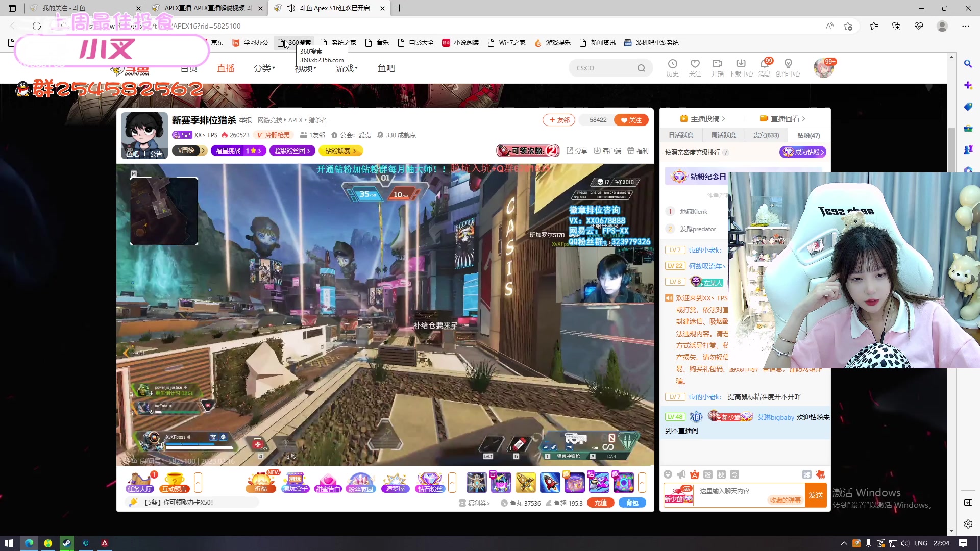Open the 关注 follows heart icon
This screenshot has height=551, width=980.
695,67
